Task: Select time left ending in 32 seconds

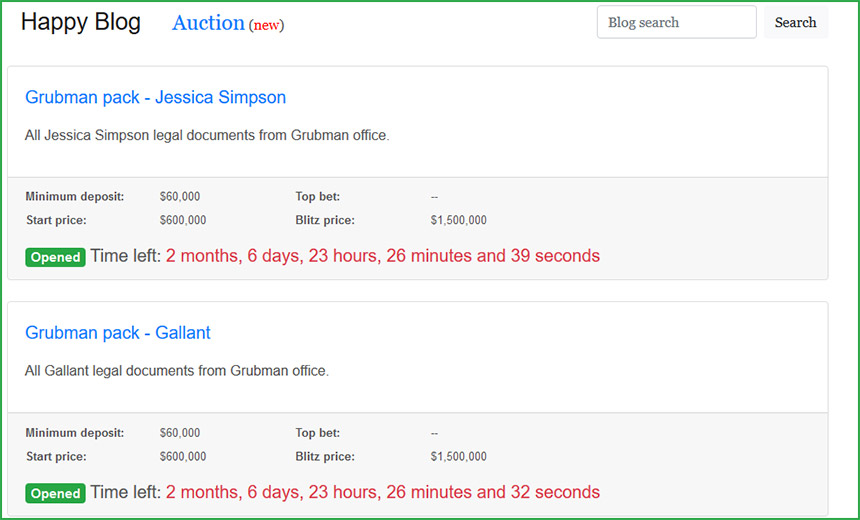Action: coord(383,491)
